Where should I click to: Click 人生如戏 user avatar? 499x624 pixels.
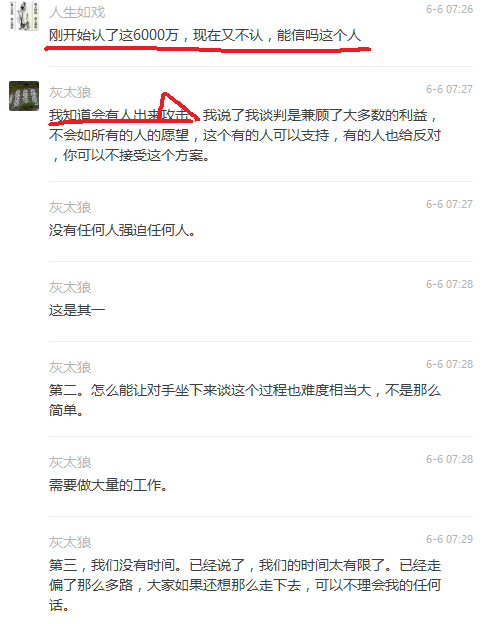click(24, 16)
